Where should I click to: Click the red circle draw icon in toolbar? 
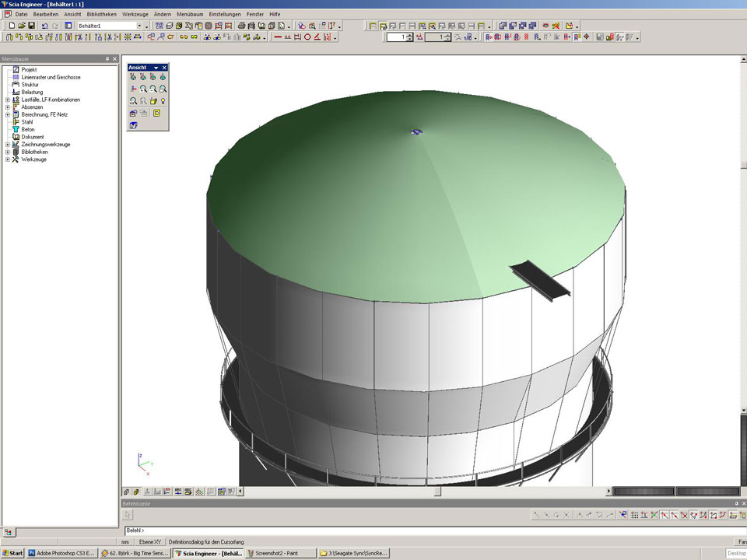click(x=307, y=37)
